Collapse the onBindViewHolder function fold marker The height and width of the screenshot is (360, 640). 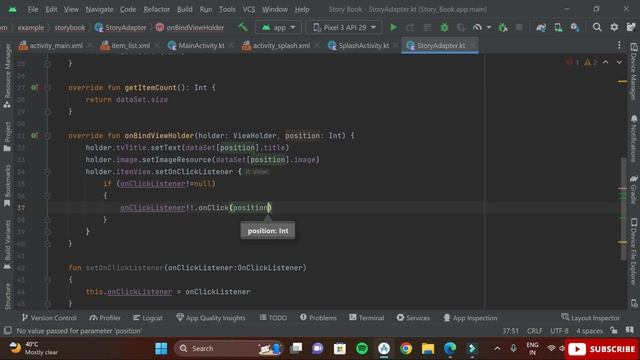(47, 136)
